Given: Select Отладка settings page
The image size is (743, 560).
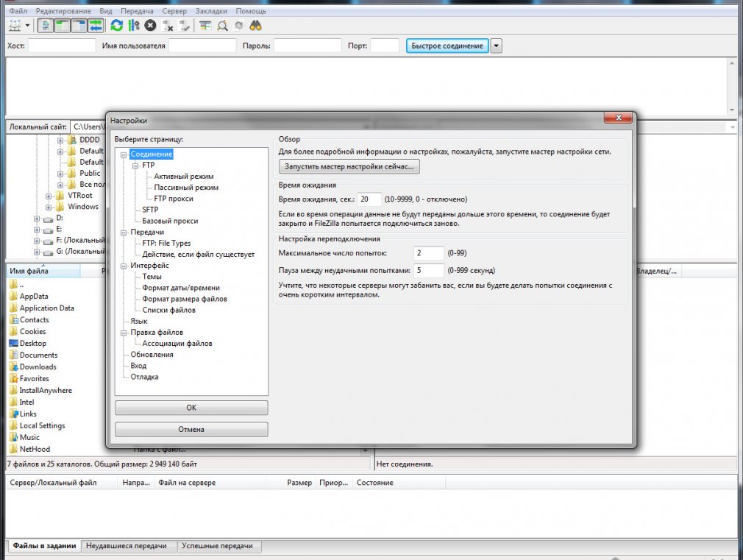Looking at the screenshot, I should coord(144,377).
